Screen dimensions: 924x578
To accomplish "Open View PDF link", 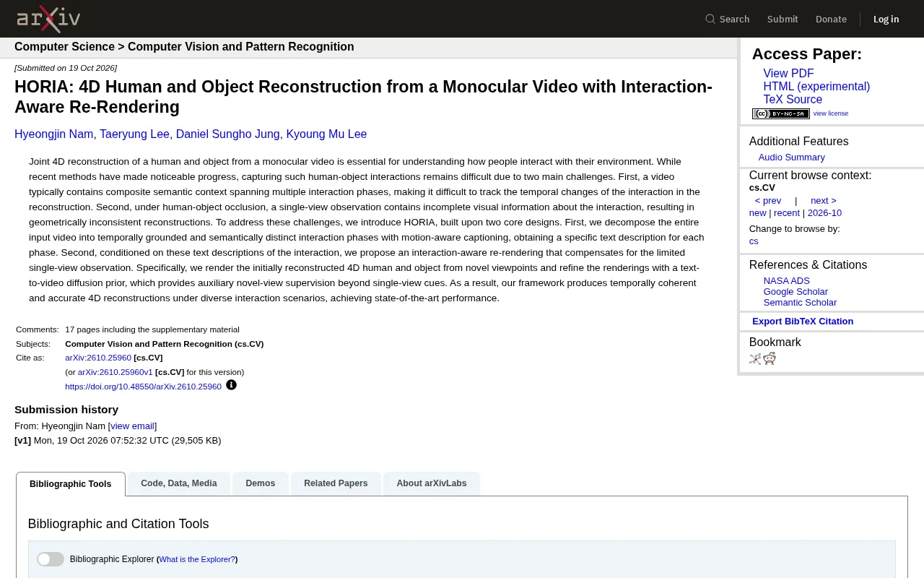I will pos(788,74).
